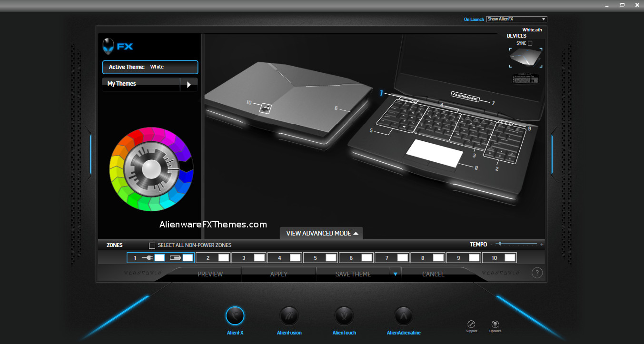Click the My Themes label
This screenshot has width=644, height=344.
click(122, 84)
